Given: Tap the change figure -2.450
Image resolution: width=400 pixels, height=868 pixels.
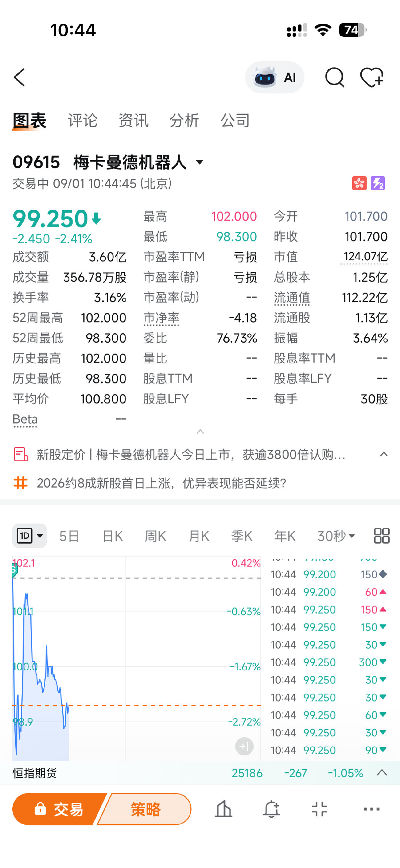Looking at the screenshot, I should coord(31,239).
